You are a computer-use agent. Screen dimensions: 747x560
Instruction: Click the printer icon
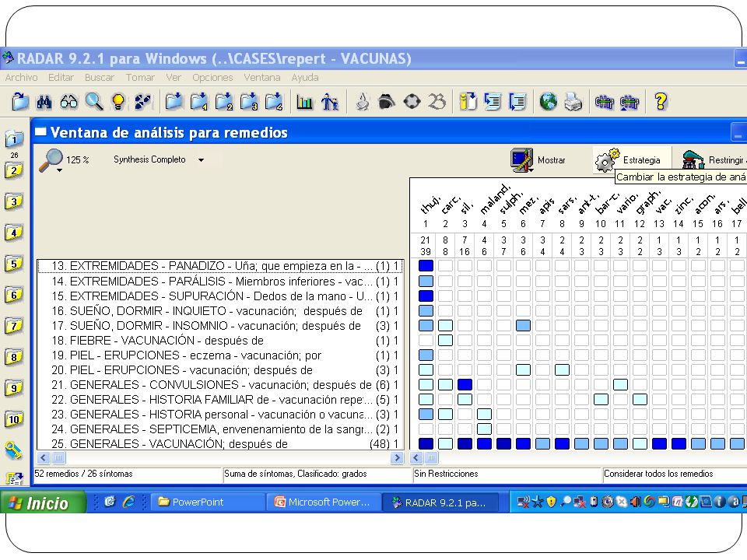573,102
